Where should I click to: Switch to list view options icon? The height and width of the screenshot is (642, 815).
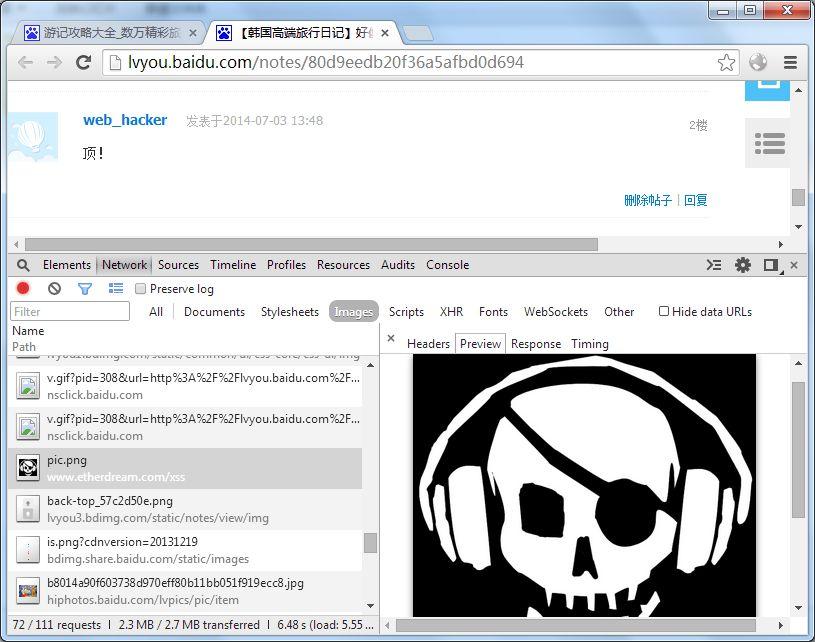point(116,289)
